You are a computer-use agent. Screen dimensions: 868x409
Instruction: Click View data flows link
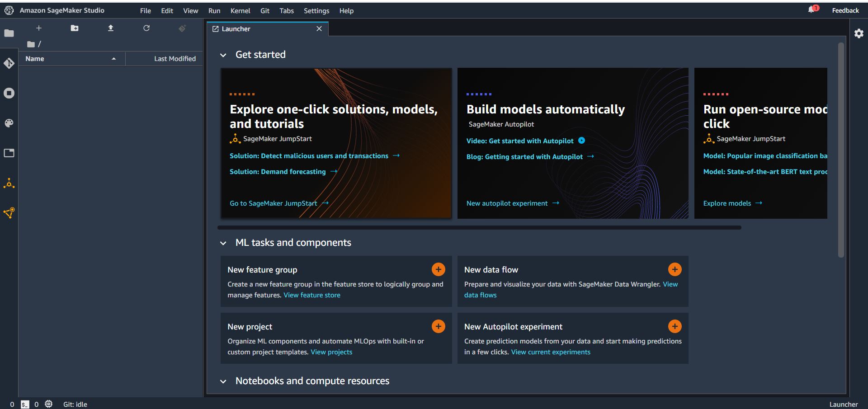click(x=481, y=295)
